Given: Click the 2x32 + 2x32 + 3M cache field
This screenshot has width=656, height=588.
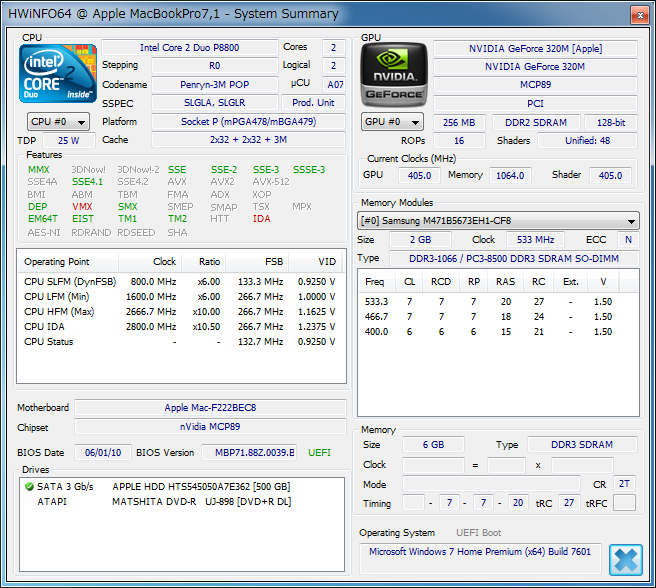Looking at the screenshot, I should coord(249,140).
